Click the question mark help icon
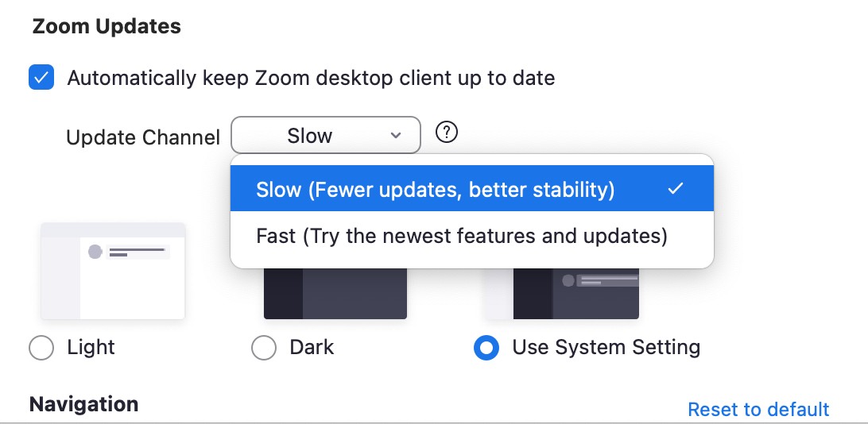868x424 pixels. pos(446,133)
